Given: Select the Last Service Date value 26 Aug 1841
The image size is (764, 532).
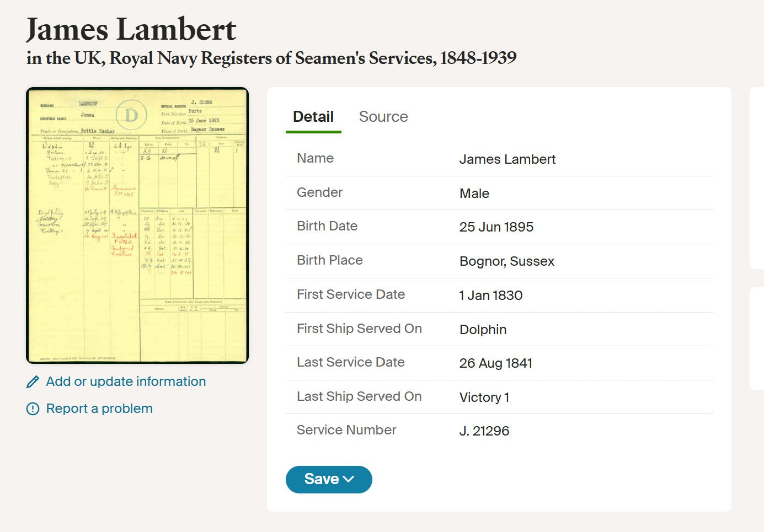Looking at the screenshot, I should pyautogui.click(x=496, y=363).
